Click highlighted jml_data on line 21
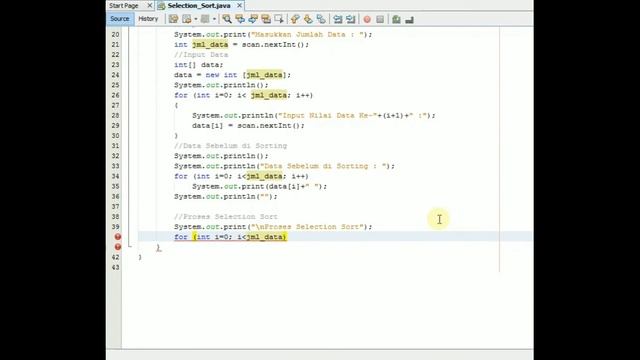This screenshot has width=640, height=360. coord(210,44)
